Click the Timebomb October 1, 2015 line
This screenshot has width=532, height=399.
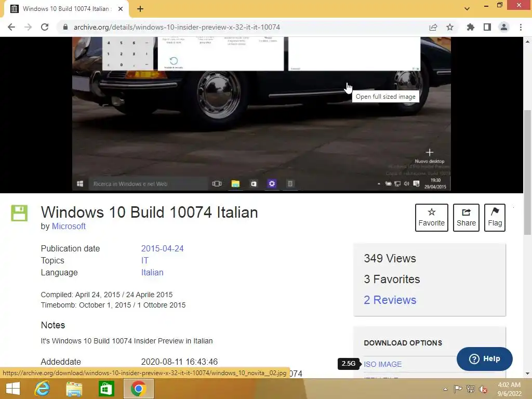point(113,305)
